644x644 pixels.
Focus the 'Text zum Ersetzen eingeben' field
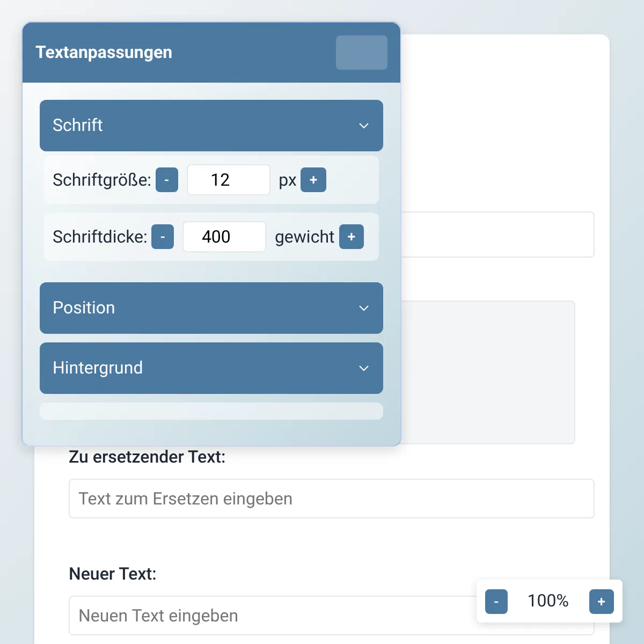[x=332, y=499]
